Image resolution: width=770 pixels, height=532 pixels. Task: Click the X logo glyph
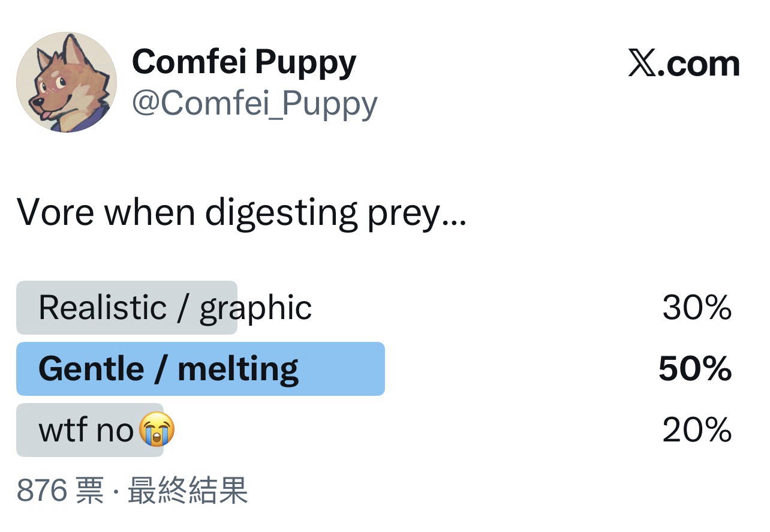click(641, 64)
